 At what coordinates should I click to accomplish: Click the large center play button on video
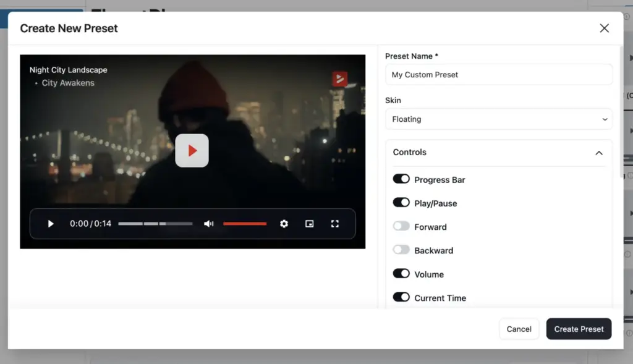click(x=192, y=151)
